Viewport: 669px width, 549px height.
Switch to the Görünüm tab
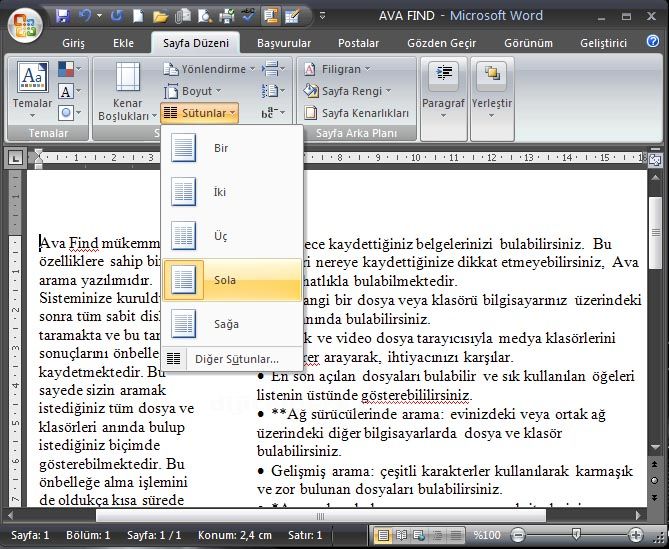point(528,43)
